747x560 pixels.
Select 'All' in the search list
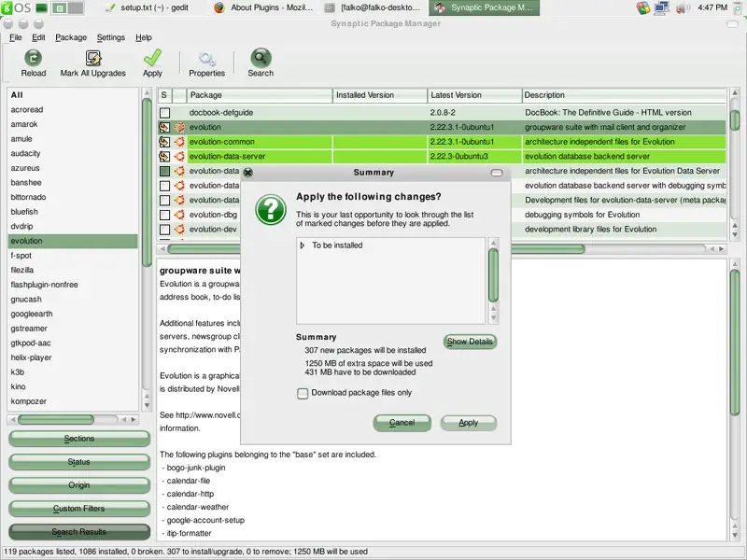tap(73, 95)
